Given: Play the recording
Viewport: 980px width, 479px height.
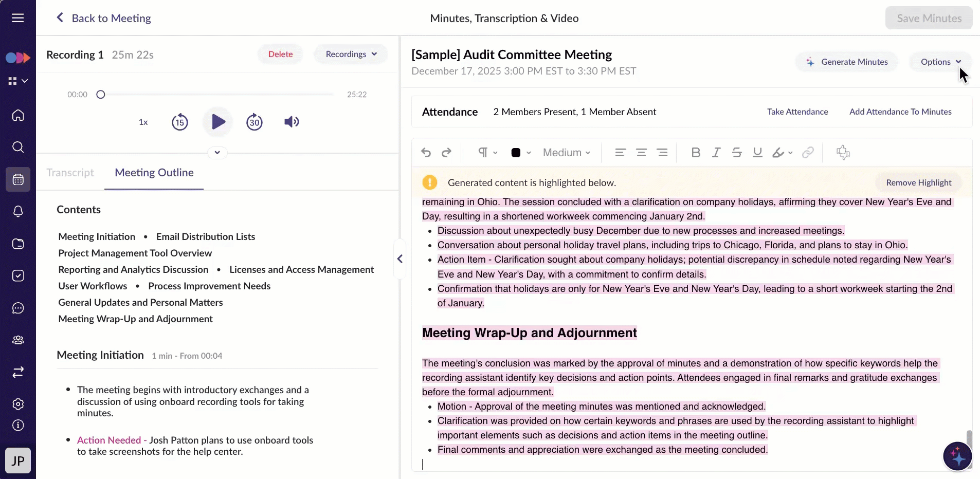Looking at the screenshot, I should pos(218,122).
